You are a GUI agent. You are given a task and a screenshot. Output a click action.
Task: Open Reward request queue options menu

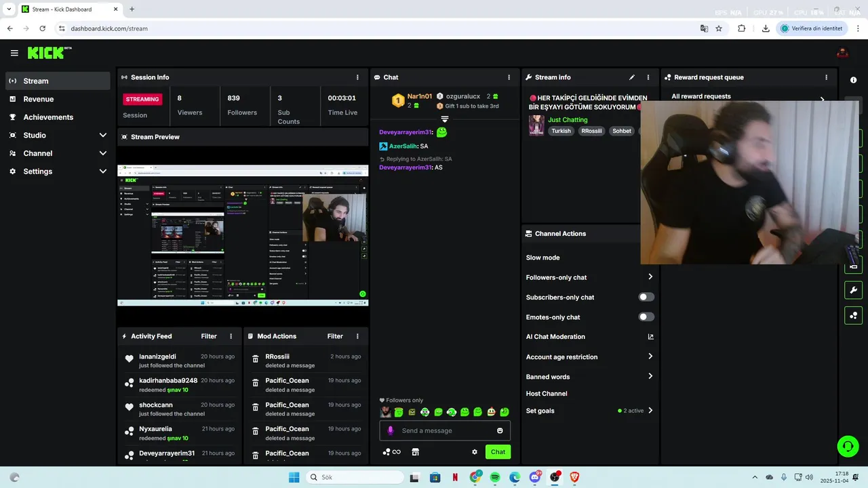(x=826, y=77)
